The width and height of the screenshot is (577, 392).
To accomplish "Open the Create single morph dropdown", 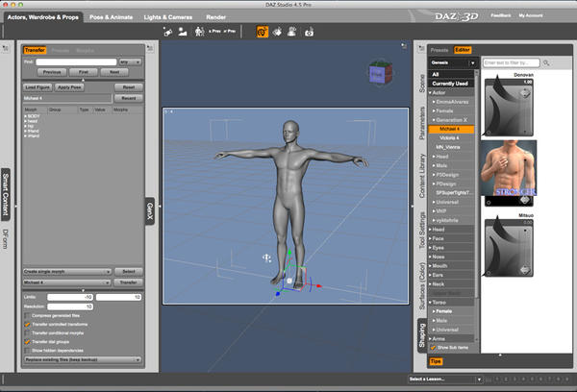I will [67, 272].
